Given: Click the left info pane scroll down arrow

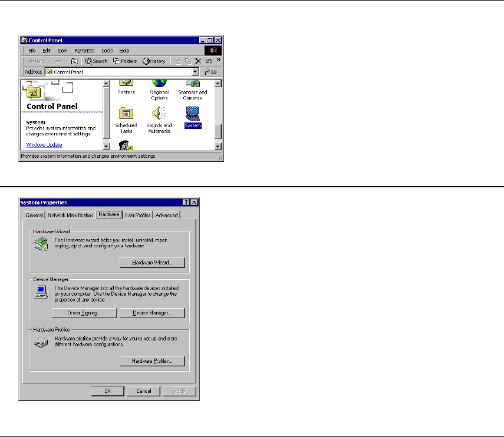Looking at the screenshot, I should tap(106, 147).
